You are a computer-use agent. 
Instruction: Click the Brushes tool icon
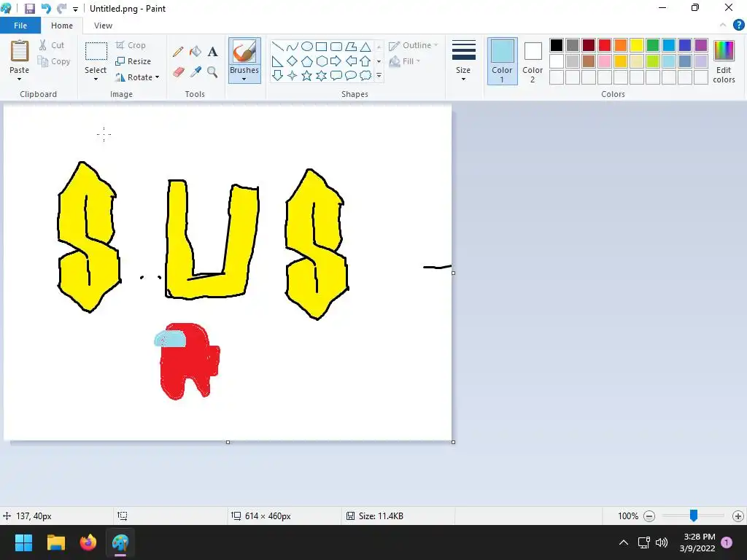(x=244, y=52)
